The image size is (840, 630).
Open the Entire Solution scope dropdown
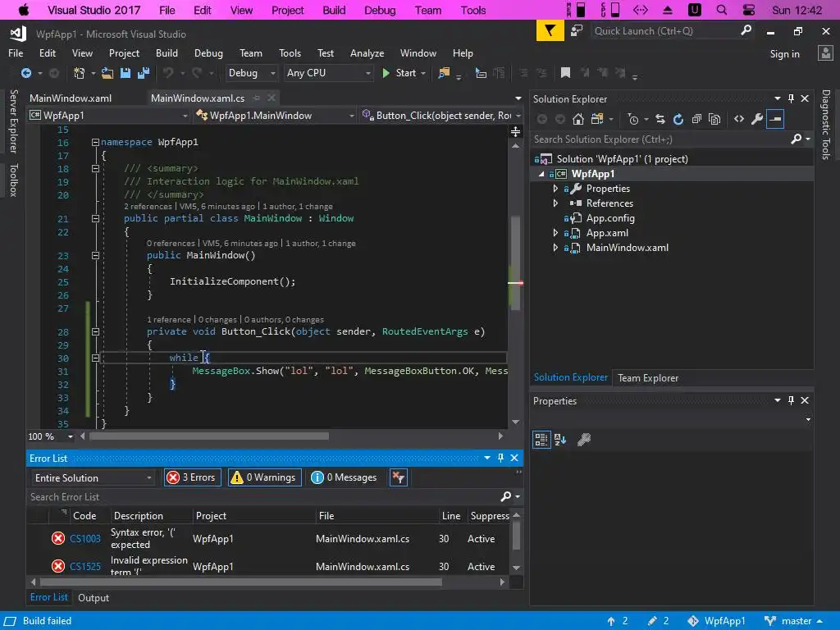[x=93, y=478]
